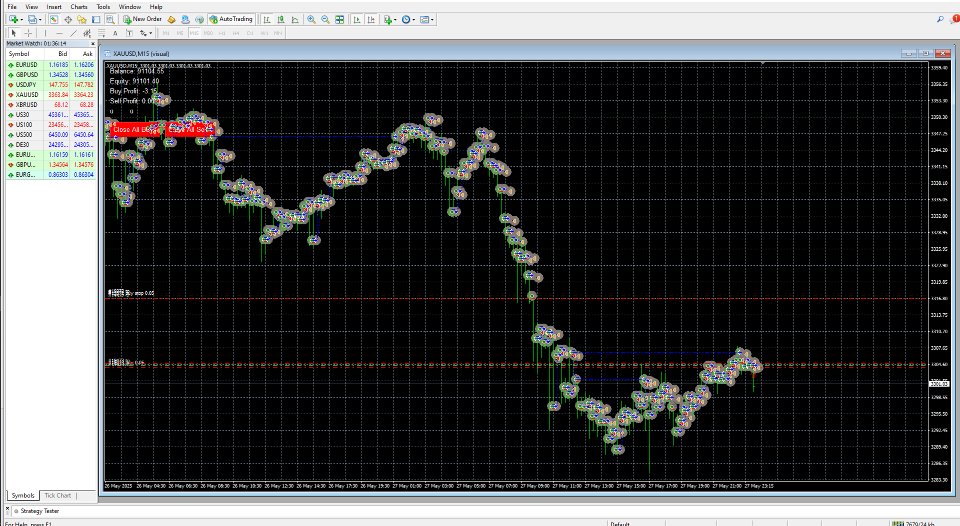Open the File menu
Viewport: 960px width, 526px height.
coord(12,7)
